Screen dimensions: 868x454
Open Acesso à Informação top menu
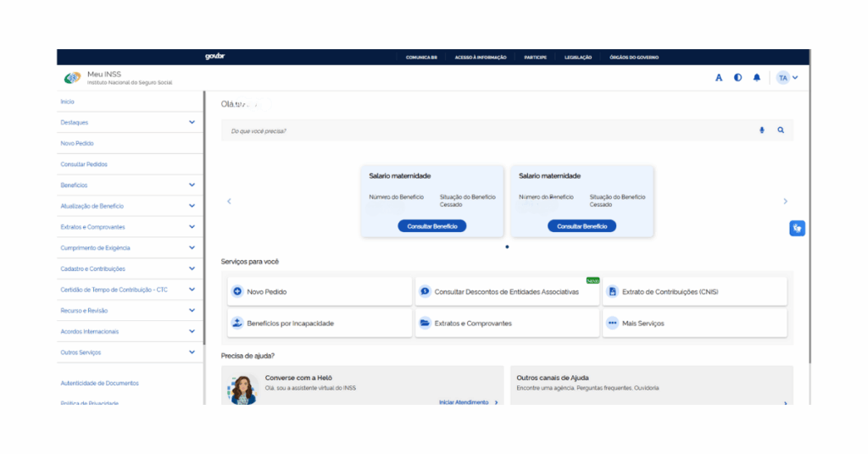pos(480,58)
